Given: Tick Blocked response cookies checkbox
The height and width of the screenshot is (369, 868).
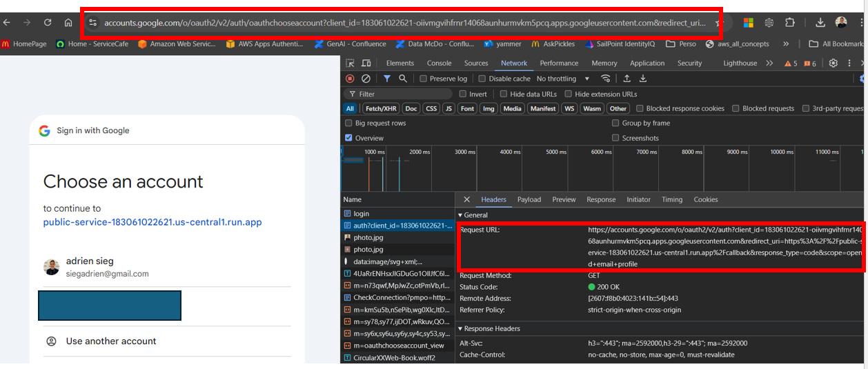Looking at the screenshot, I should click(640, 108).
